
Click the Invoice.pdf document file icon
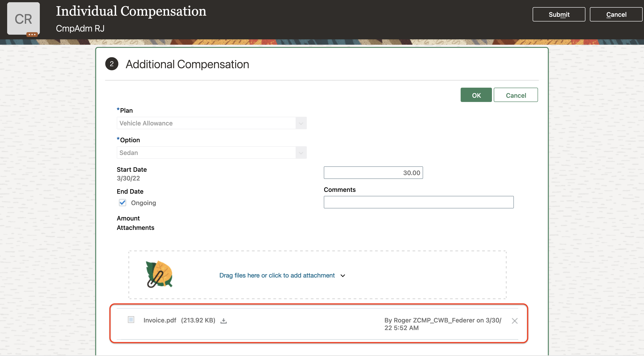pyautogui.click(x=131, y=320)
